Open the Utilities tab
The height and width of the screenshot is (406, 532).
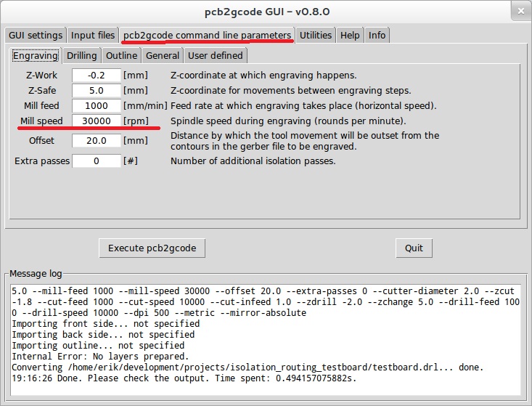click(x=316, y=36)
